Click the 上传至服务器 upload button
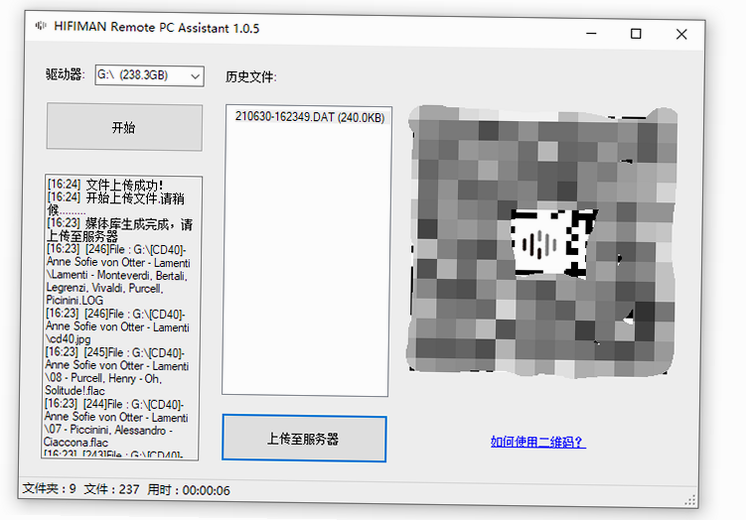This screenshot has width=746, height=520. click(x=304, y=439)
